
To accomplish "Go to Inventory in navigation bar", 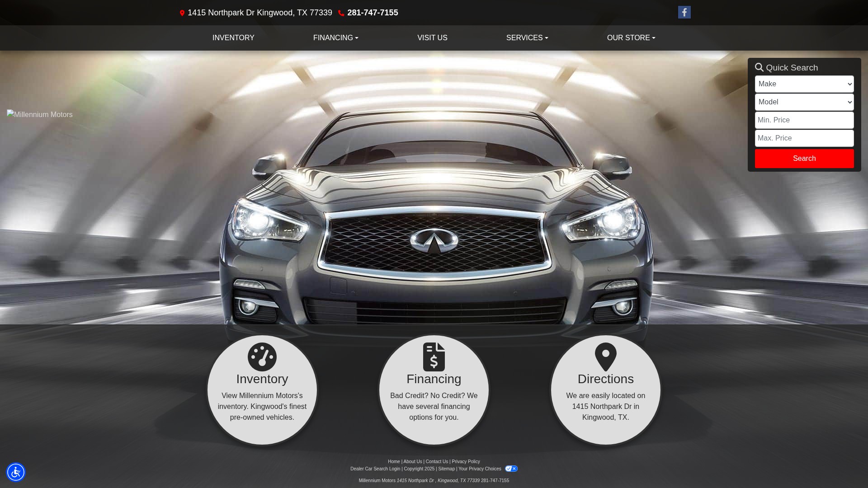I will click(233, 38).
